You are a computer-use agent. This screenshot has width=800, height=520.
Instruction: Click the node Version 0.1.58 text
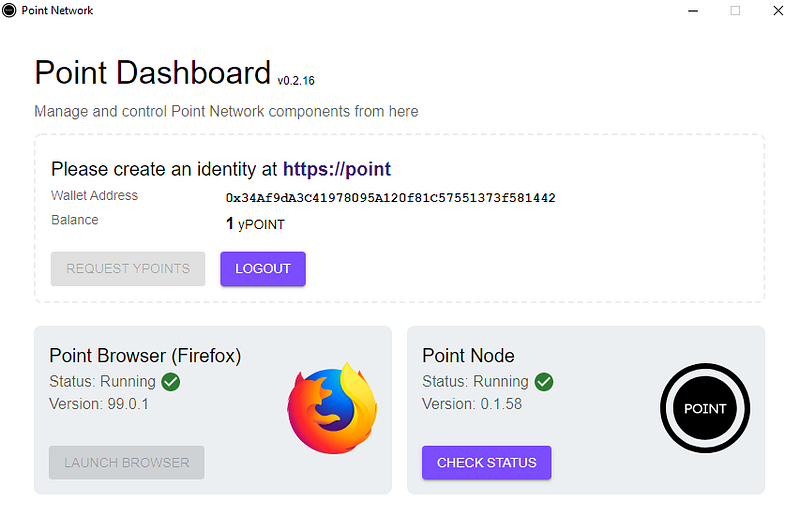(x=472, y=404)
